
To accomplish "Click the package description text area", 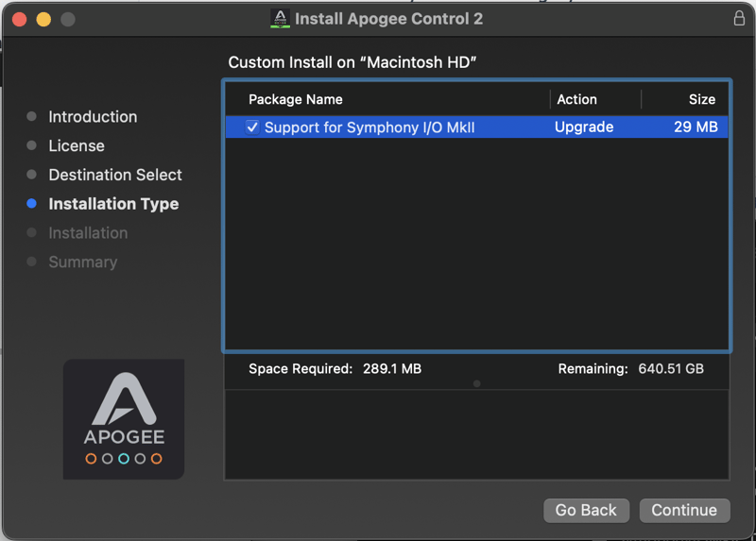I will 477,435.
